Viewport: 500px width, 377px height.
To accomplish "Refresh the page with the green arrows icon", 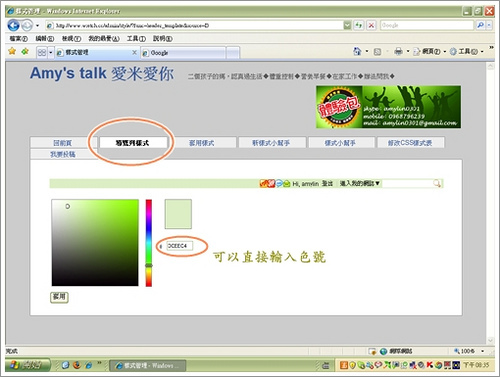I will tap(359, 25).
